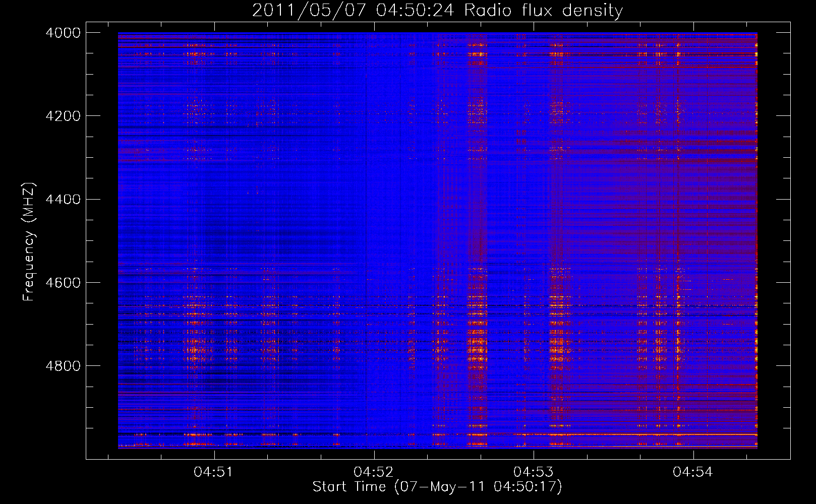Click the 4000 frequency tick label

63,33
